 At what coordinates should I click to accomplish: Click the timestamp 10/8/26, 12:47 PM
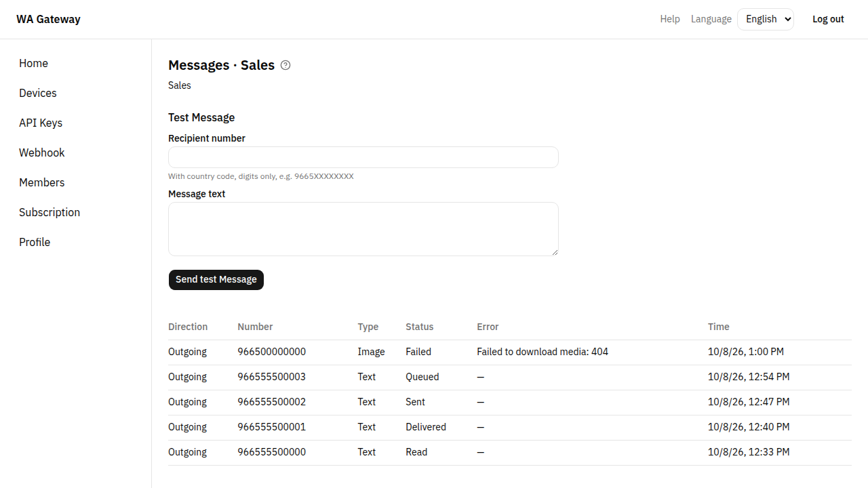point(749,402)
